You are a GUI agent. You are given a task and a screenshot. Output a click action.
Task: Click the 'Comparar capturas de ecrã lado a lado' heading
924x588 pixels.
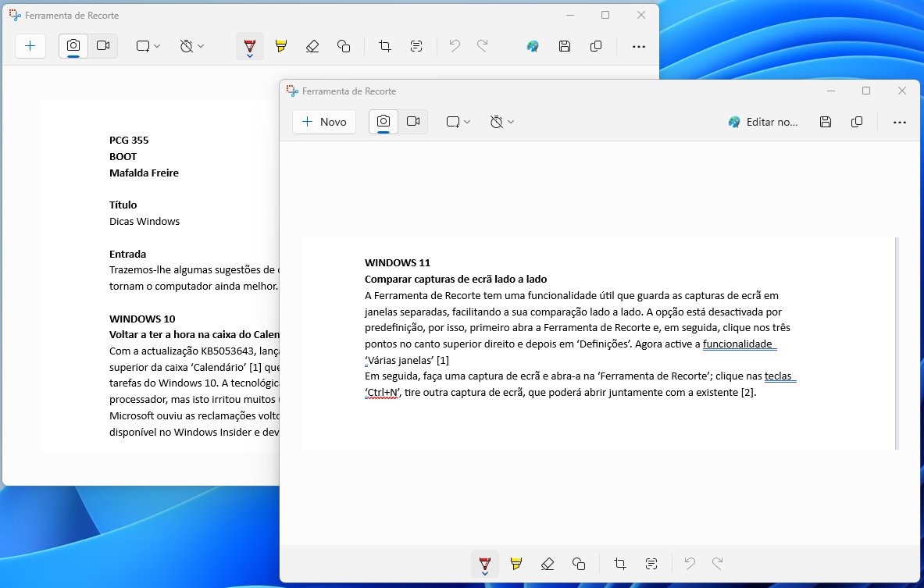click(x=455, y=280)
